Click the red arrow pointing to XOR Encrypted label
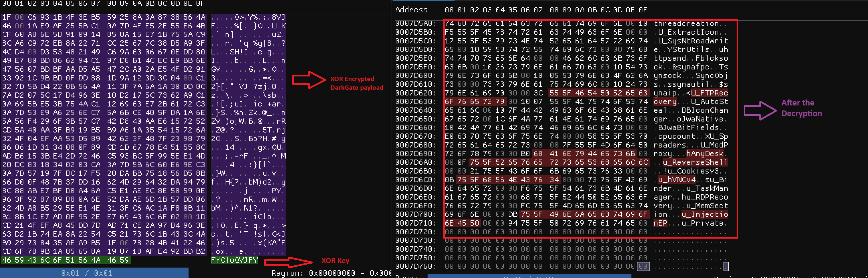 pyautogui.click(x=308, y=80)
